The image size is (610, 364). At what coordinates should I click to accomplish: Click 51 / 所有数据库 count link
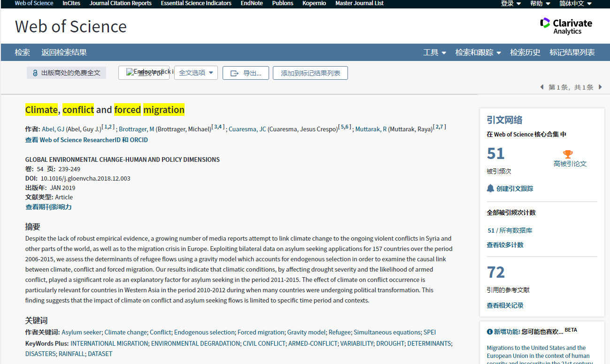510,230
